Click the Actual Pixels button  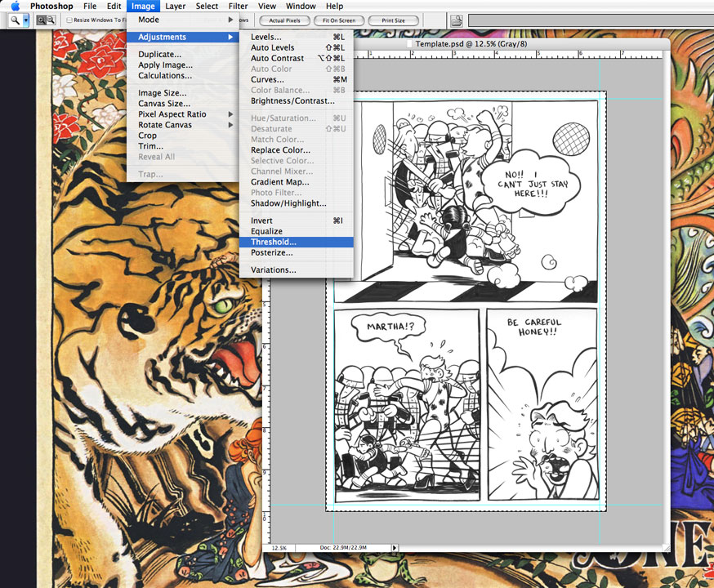[x=284, y=20]
